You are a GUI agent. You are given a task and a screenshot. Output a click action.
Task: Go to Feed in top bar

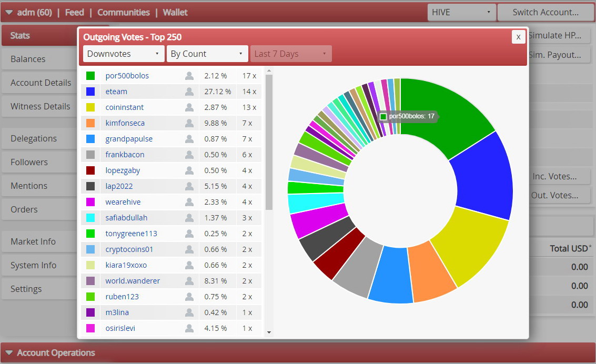(75, 13)
